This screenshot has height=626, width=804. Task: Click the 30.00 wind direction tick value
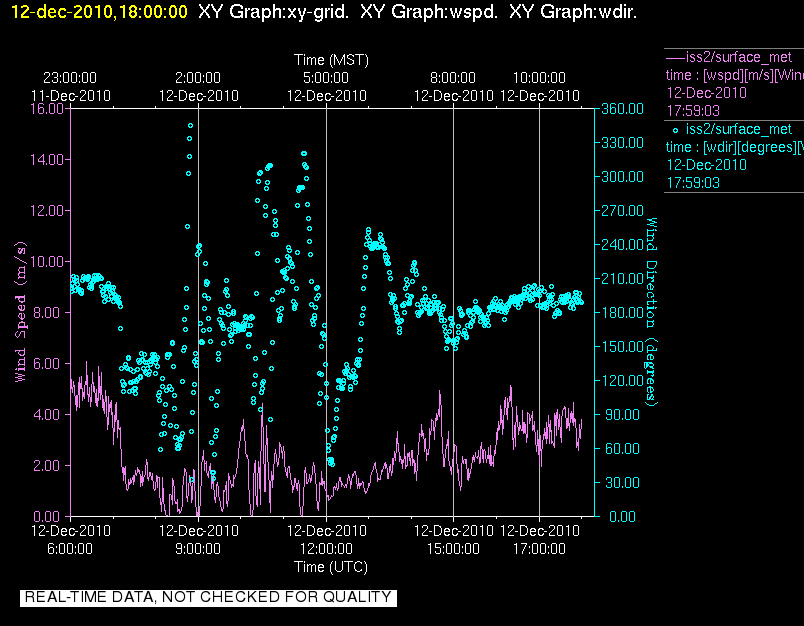click(624, 482)
